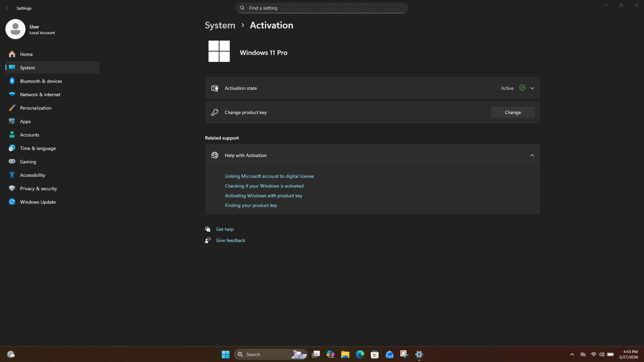Select the Privacy & security shield icon
644x362 pixels.
pyautogui.click(x=12, y=188)
